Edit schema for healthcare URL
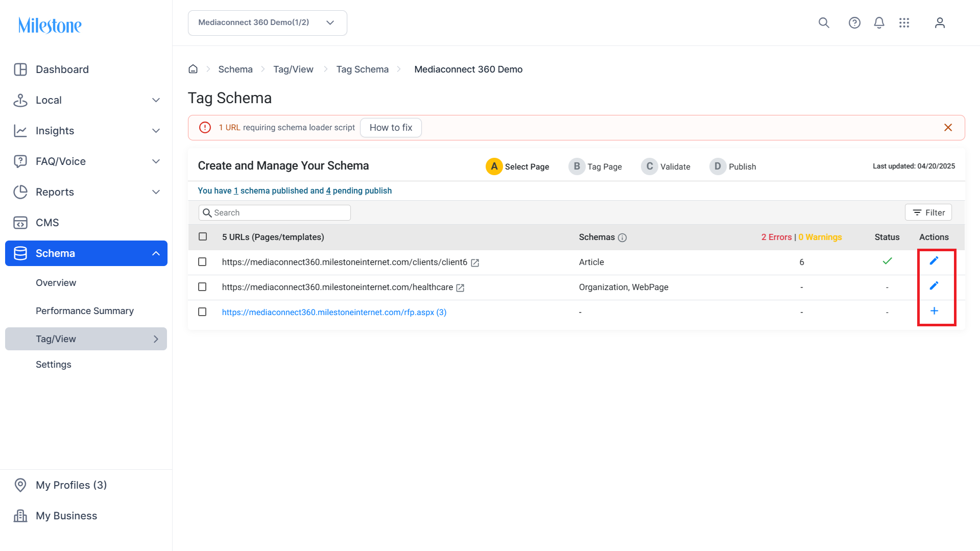 934,286
